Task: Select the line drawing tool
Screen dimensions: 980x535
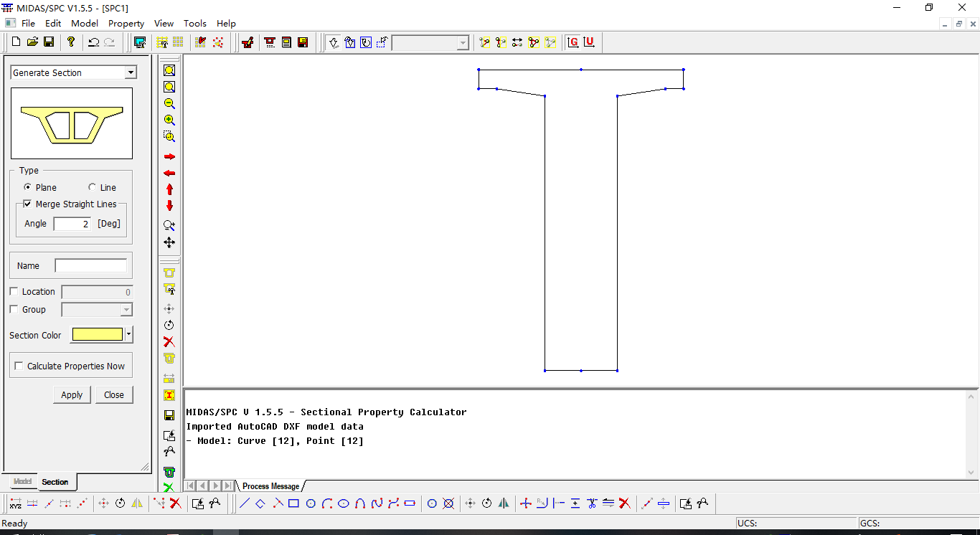Action: click(244, 503)
